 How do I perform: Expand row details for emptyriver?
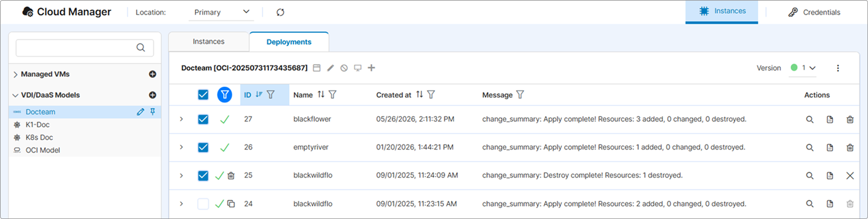point(181,147)
